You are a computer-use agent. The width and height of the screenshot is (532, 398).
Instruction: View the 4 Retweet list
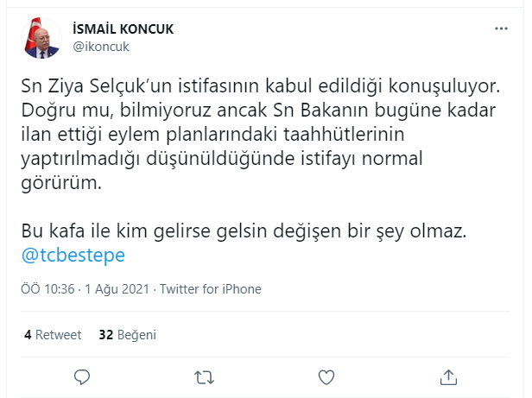click(53, 334)
